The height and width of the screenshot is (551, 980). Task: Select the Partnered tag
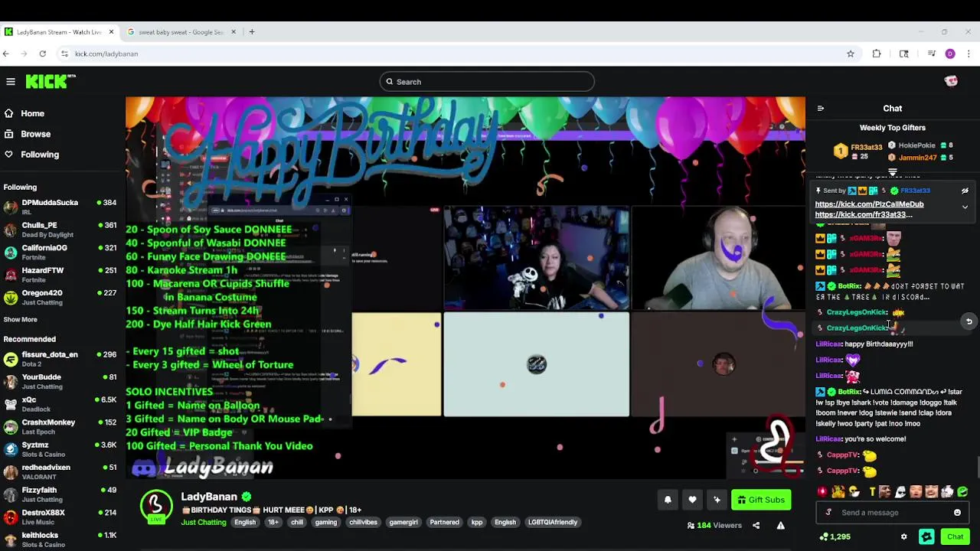pos(444,523)
